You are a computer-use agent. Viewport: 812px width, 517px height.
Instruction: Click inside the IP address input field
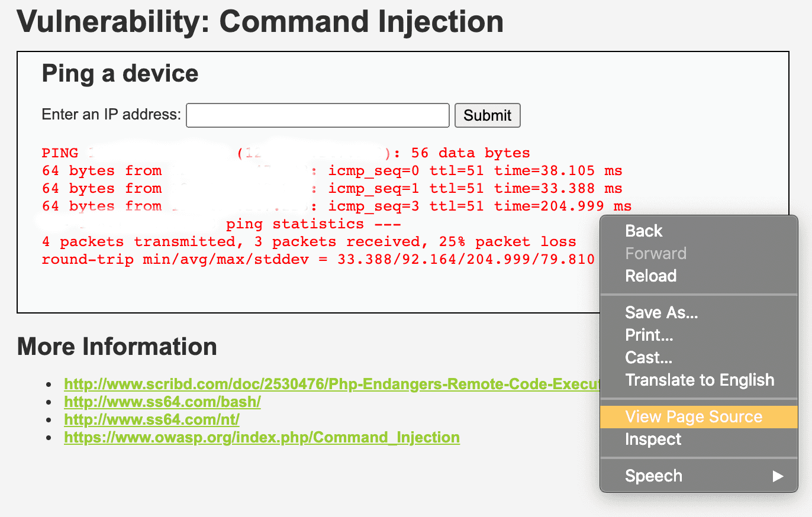click(317, 115)
